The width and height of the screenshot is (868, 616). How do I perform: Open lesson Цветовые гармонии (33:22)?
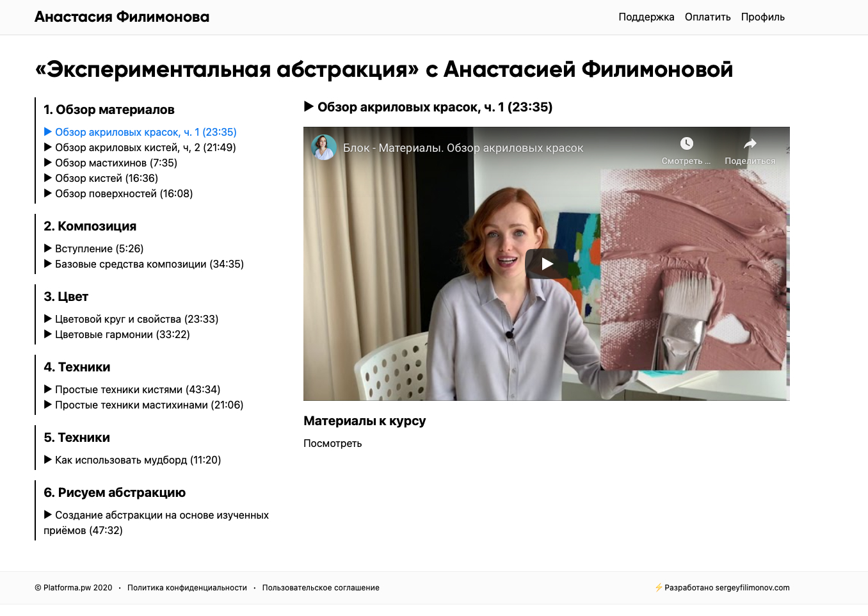(117, 334)
